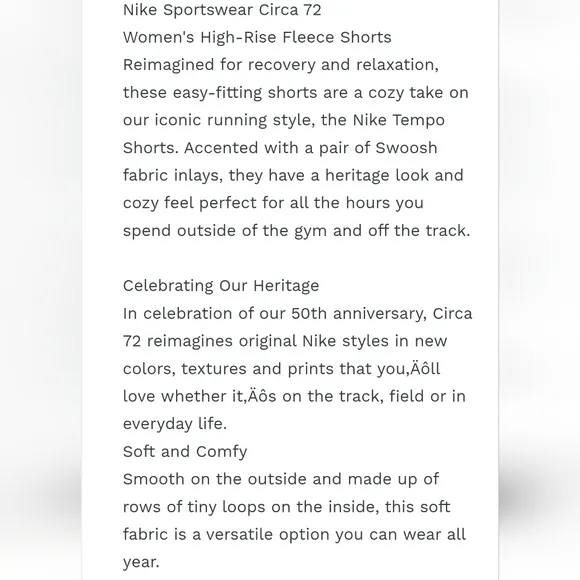The width and height of the screenshot is (580, 580).
Task: Click the "Soft and Comfy" heading
Action: 185,452
